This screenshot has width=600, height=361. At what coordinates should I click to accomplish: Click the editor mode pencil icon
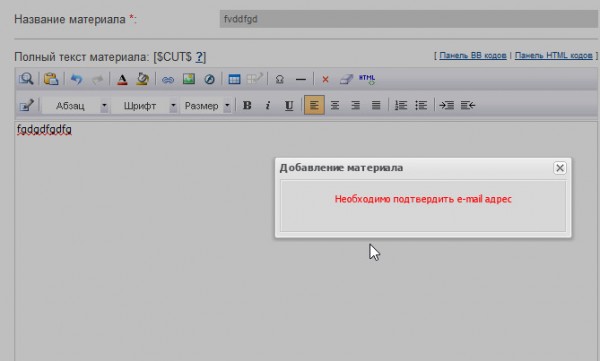26,105
